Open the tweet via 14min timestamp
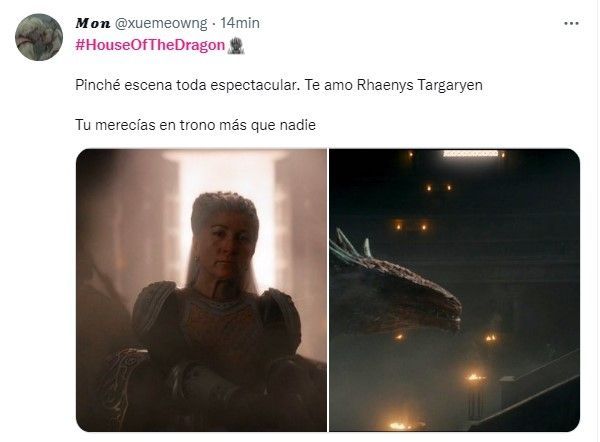600x442 pixels. pyautogui.click(x=240, y=23)
